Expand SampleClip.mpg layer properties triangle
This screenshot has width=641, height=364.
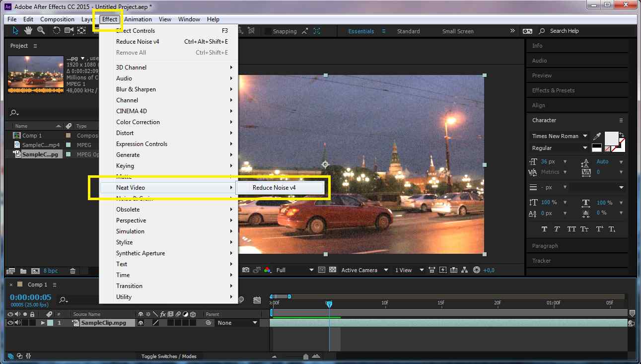(43, 323)
